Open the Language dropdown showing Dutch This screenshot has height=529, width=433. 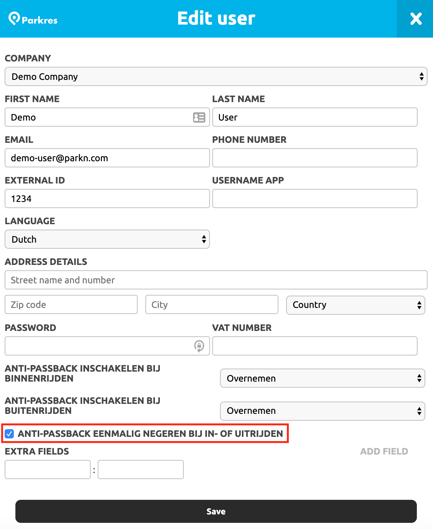(107, 239)
